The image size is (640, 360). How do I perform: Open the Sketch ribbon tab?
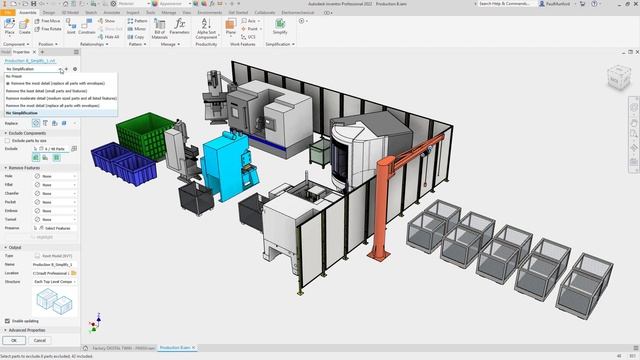click(91, 13)
